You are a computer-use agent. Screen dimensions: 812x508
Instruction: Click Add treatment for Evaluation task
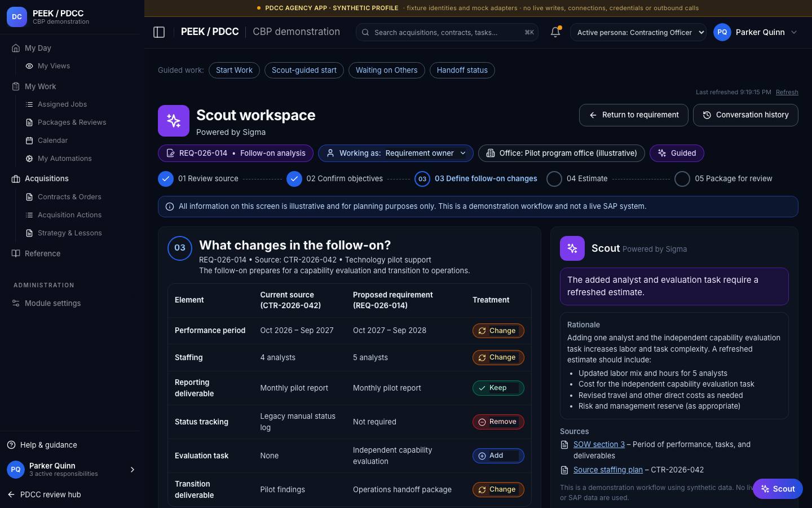coord(498,456)
